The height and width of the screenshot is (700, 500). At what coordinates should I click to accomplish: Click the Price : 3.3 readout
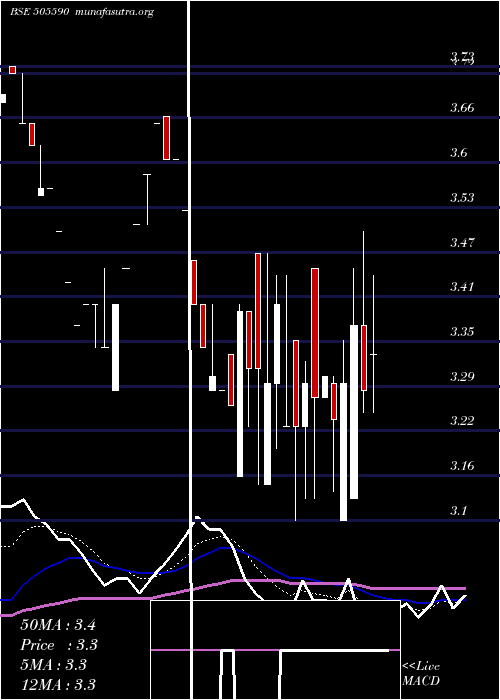click(59, 645)
